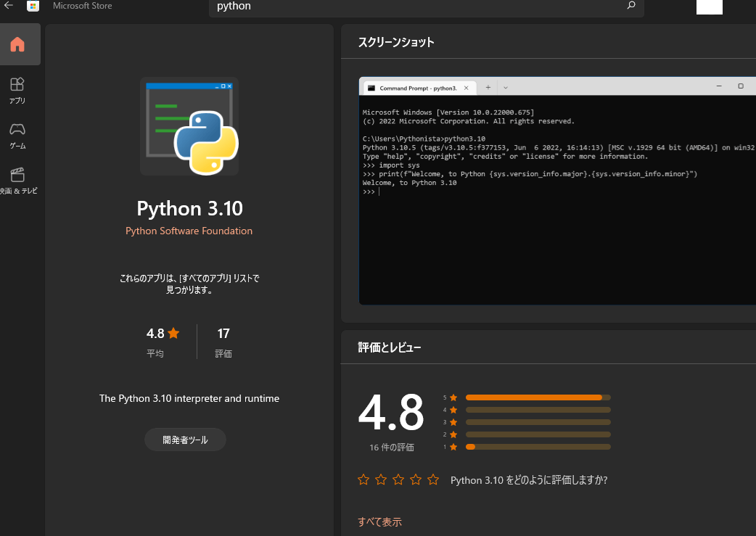This screenshot has height=536, width=756.
Task: Rate Python 3.10 two stars
Action: click(x=381, y=479)
